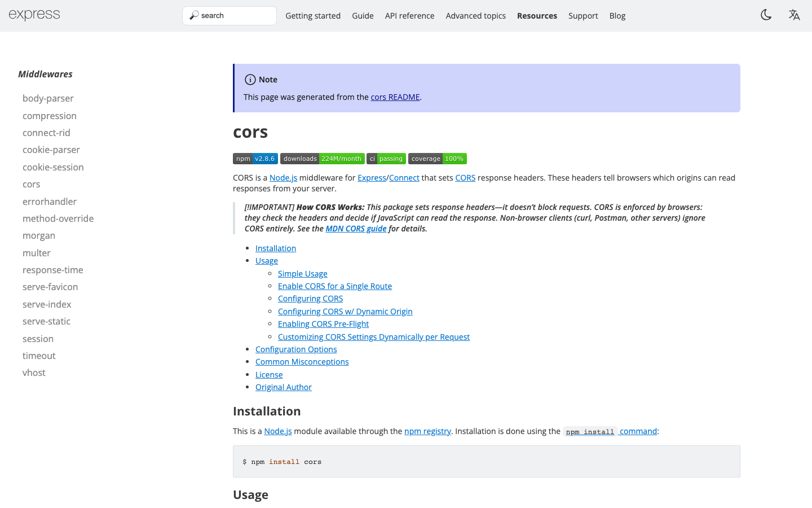Image resolution: width=812 pixels, height=508 pixels.
Task: Open vhost middleware in sidebar
Action: (x=34, y=373)
